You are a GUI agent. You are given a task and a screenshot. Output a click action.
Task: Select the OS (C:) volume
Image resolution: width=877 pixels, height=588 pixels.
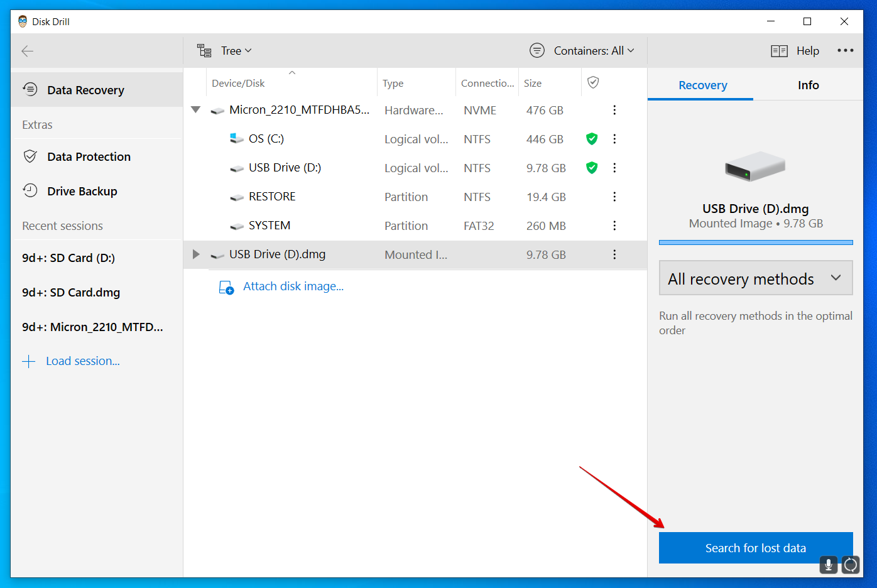coord(415,139)
